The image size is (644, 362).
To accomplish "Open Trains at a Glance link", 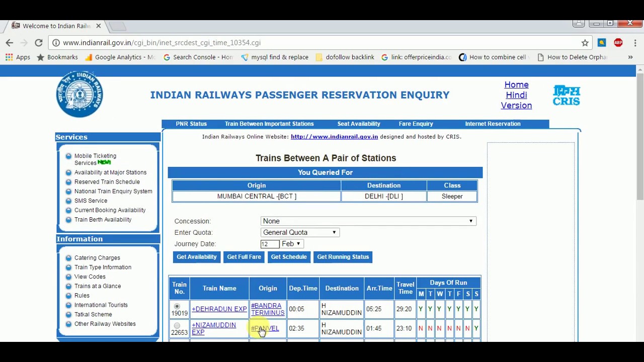I will 98,286.
